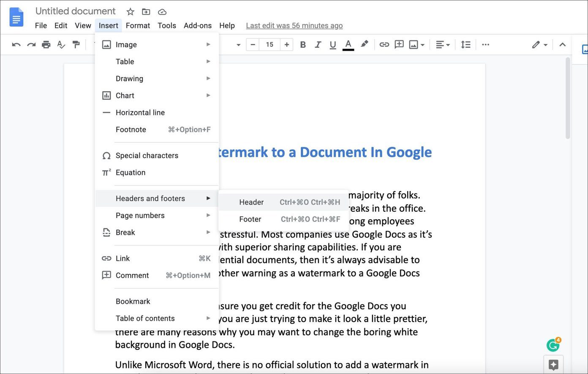This screenshot has height=374, width=588.
Task: Expand the Image submenu
Action: click(x=157, y=44)
